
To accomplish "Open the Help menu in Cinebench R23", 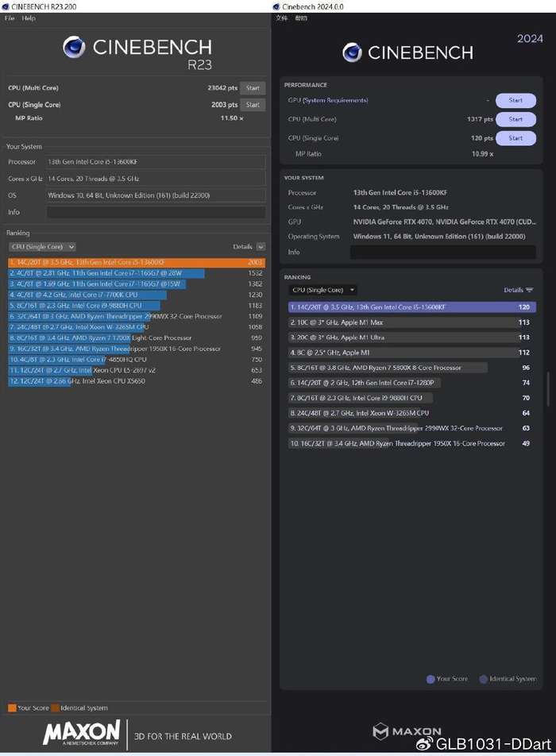I will (29, 18).
